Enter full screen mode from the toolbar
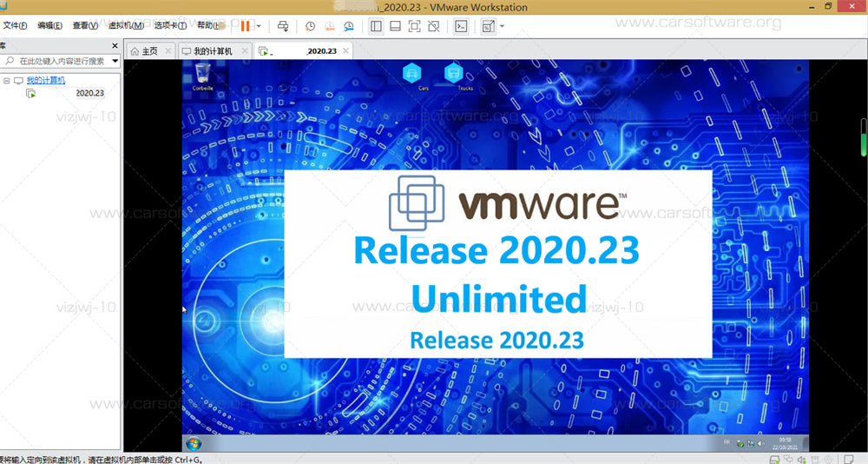This screenshot has height=464, width=868. point(414,26)
